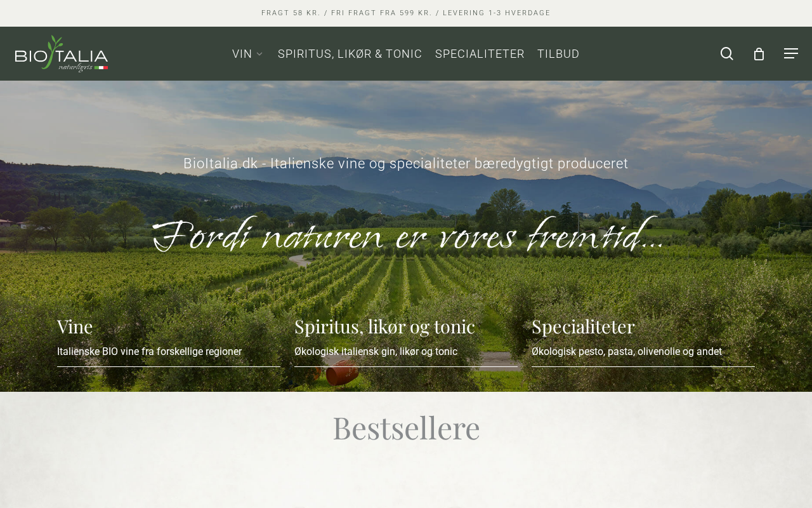Open the hamburger side menu icon
812x508 pixels.
click(791, 54)
